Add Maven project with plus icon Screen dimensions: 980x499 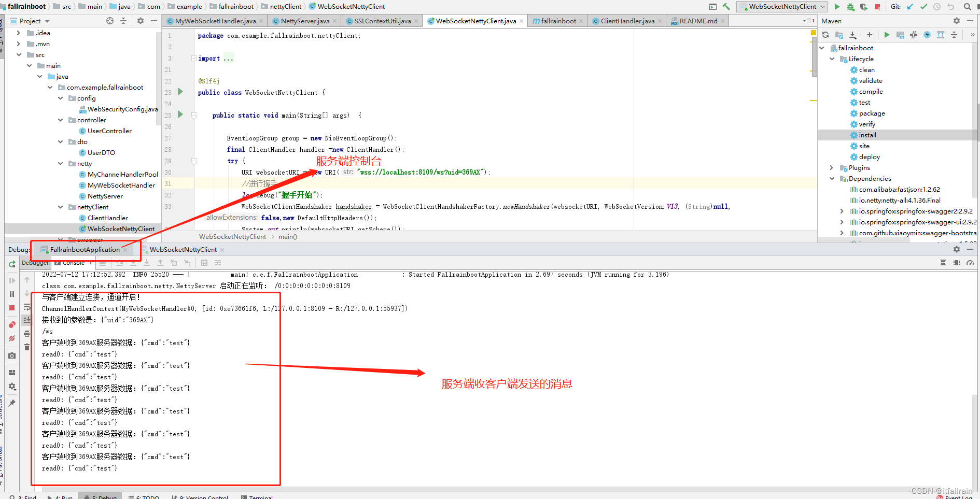(870, 35)
